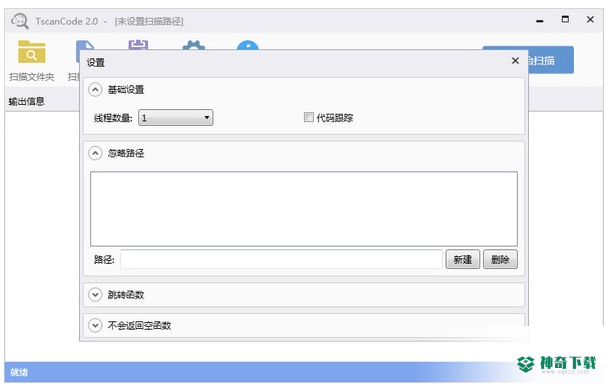Click inside the ignored paths list box

coord(304,209)
